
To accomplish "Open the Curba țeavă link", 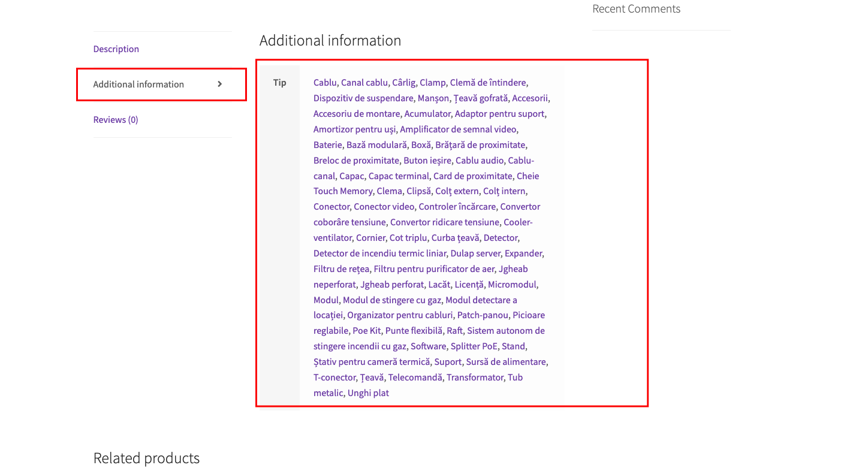I will (456, 238).
